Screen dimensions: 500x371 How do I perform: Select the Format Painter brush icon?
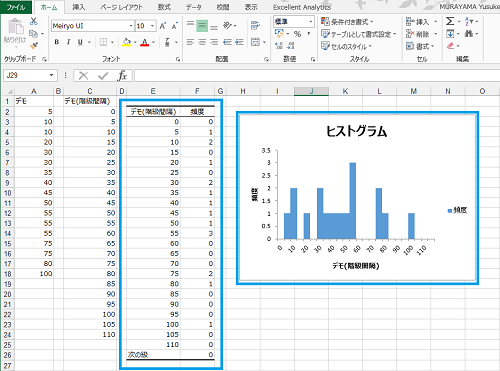[33, 45]
